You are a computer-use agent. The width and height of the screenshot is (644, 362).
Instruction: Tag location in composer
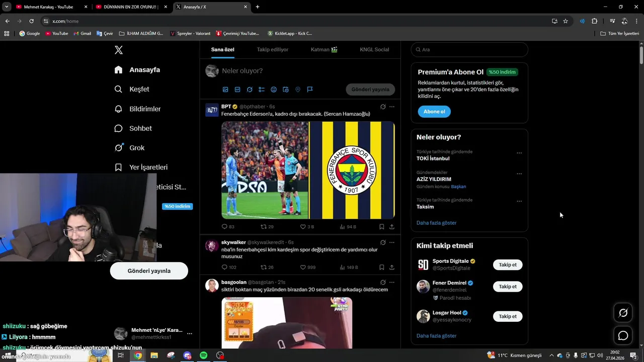pos(298,89)
